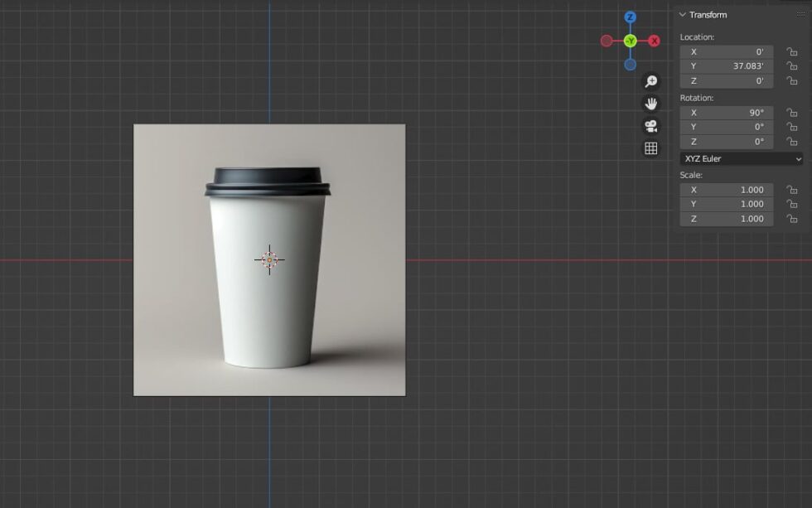
Task: Edit the Y Location field showing 37.083
Action: [726, 66]
